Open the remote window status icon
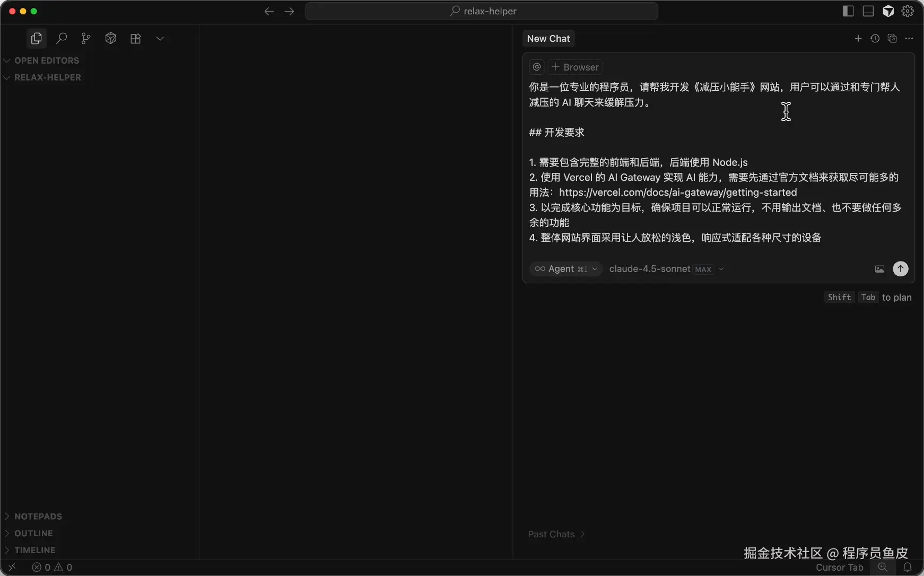The image size is (924, 576). (x=12, y=568)
